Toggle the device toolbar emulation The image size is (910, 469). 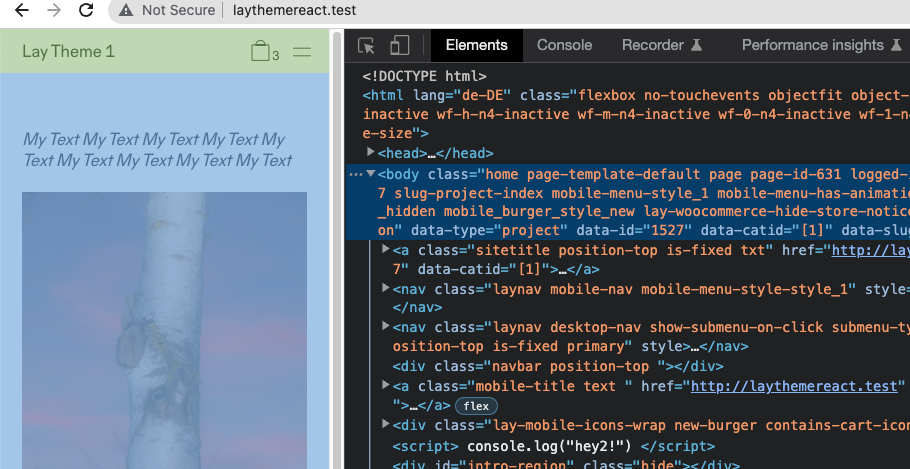click(x=400, y=45)
